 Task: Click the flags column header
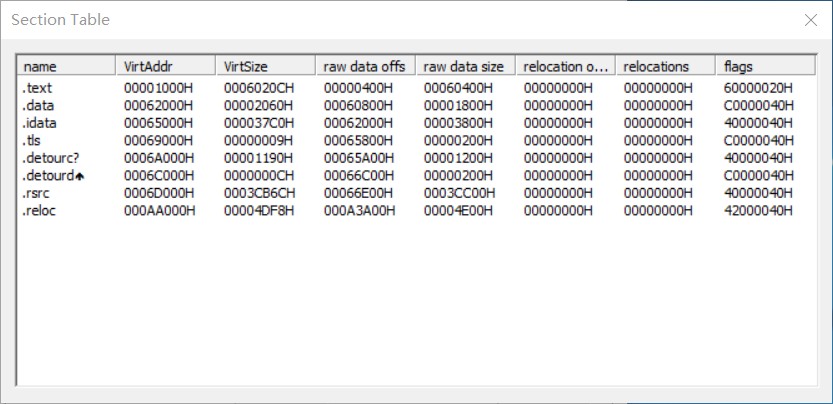click(765, 66)
